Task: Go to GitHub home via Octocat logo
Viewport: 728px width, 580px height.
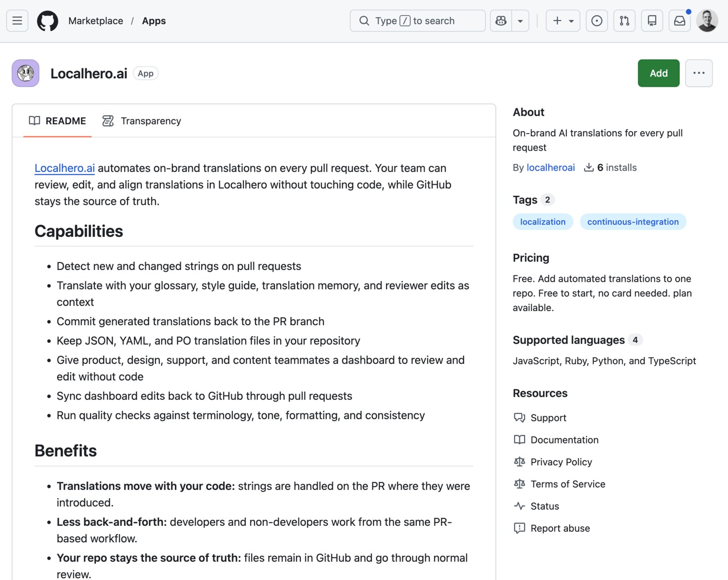Action: (x=47, y=21)
